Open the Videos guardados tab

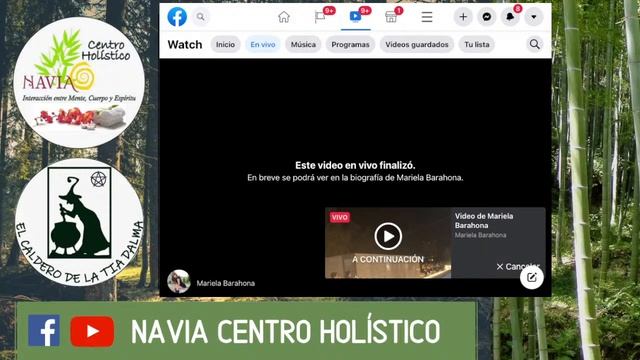click(x=417, y=44)
